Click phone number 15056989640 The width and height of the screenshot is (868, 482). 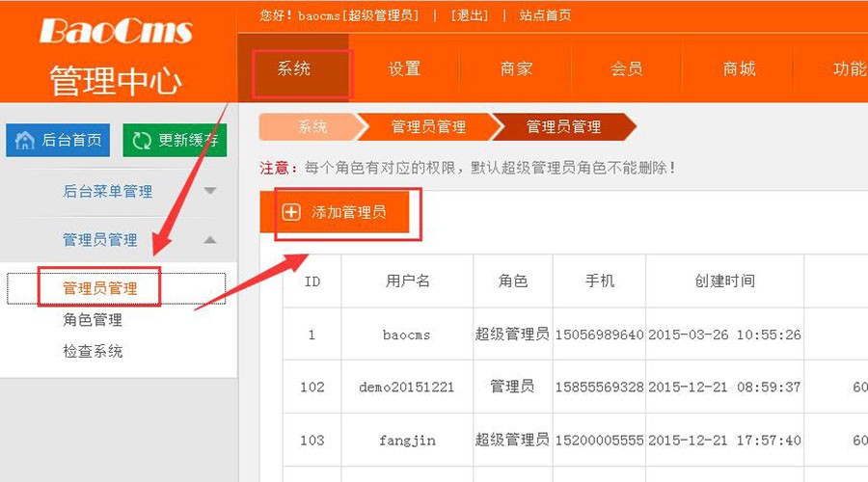tap(600, 335)
